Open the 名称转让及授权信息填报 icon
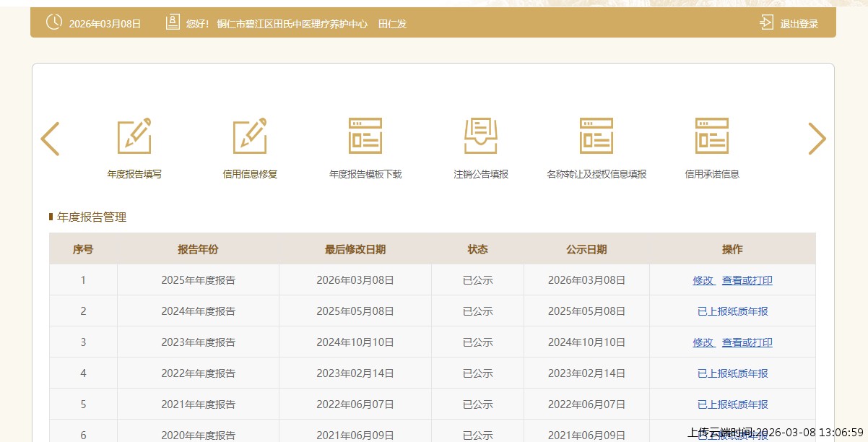The image size is (868, 442). 596,136
